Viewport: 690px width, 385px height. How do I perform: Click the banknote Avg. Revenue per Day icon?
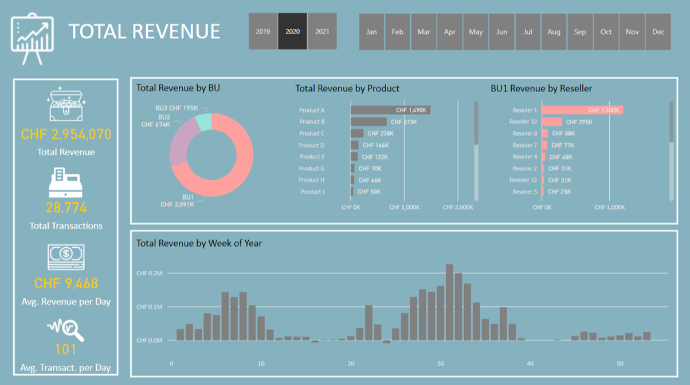[x=66, y=257]
